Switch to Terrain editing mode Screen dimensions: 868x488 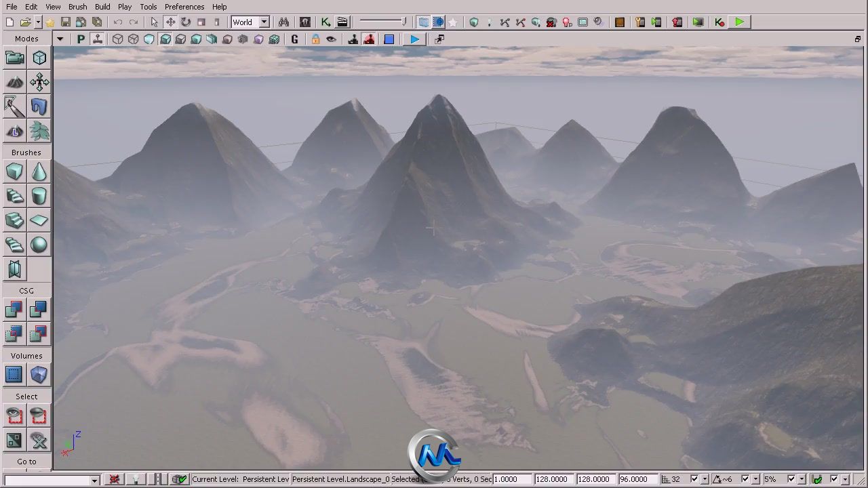[14, 83]
